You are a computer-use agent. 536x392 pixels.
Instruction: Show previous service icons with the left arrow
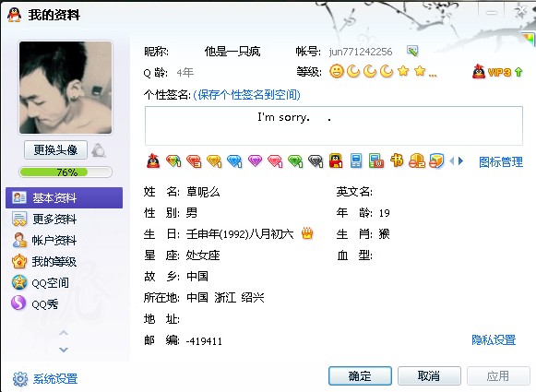click(452, 160)
